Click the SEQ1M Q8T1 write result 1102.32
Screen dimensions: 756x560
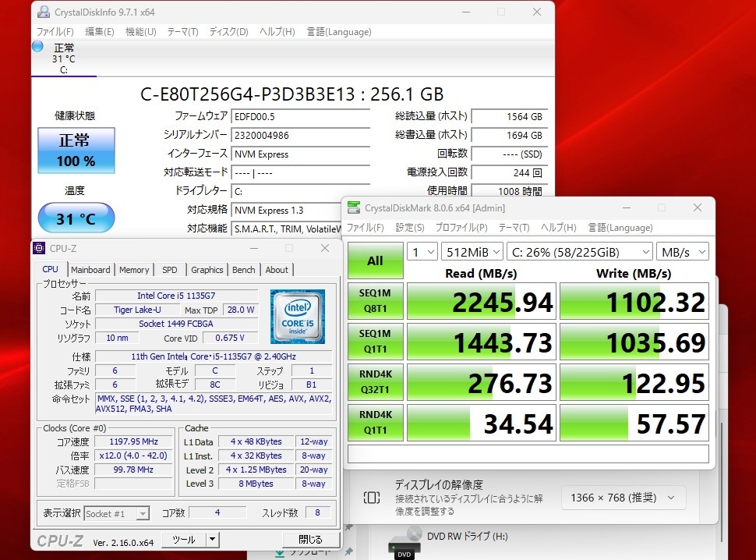(634, 302)
